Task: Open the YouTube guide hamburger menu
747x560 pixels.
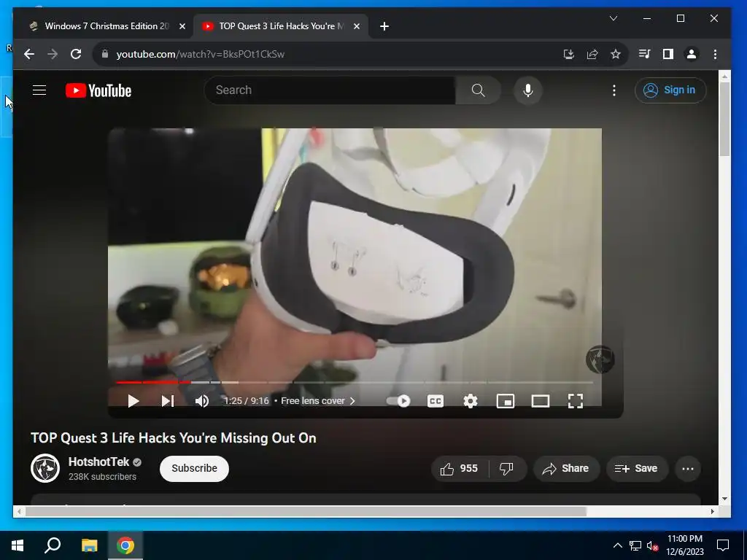Action: [39, 90]
